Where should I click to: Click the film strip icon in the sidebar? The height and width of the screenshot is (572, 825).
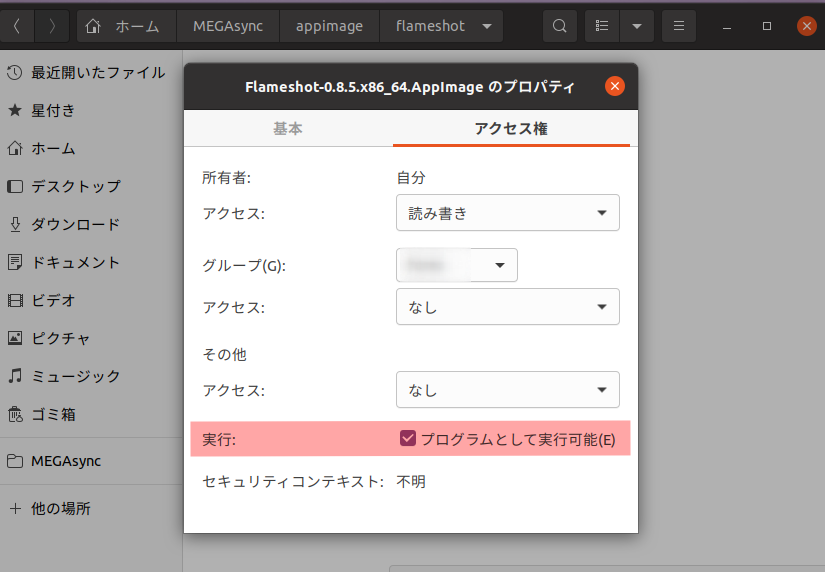(15, 300)
